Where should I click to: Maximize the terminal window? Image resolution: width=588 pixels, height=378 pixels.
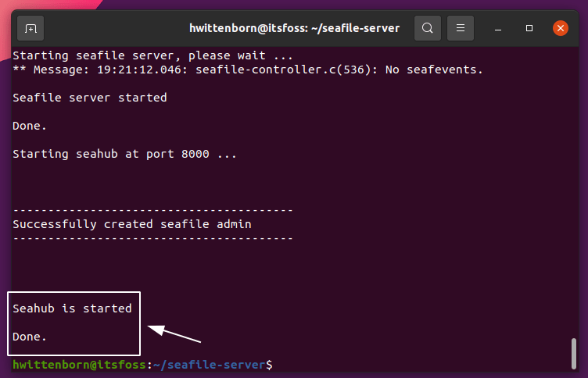[529, 28]
